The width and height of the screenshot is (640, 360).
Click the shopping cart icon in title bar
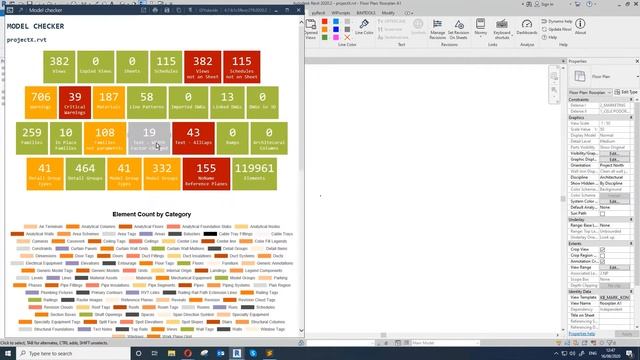point(577,4)
